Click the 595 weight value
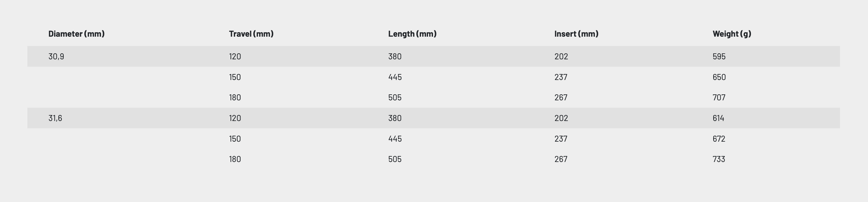This screenshot has width=868, height=202. (719, 57)
